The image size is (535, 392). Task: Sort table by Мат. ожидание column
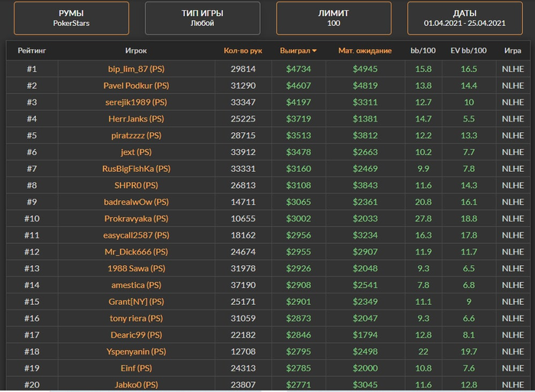(x=365, y=51)
